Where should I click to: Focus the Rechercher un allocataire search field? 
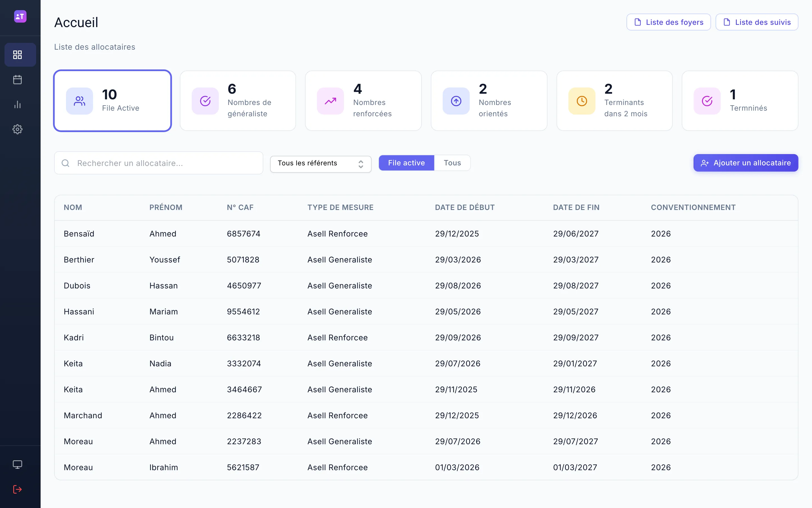tap(159, 163)
